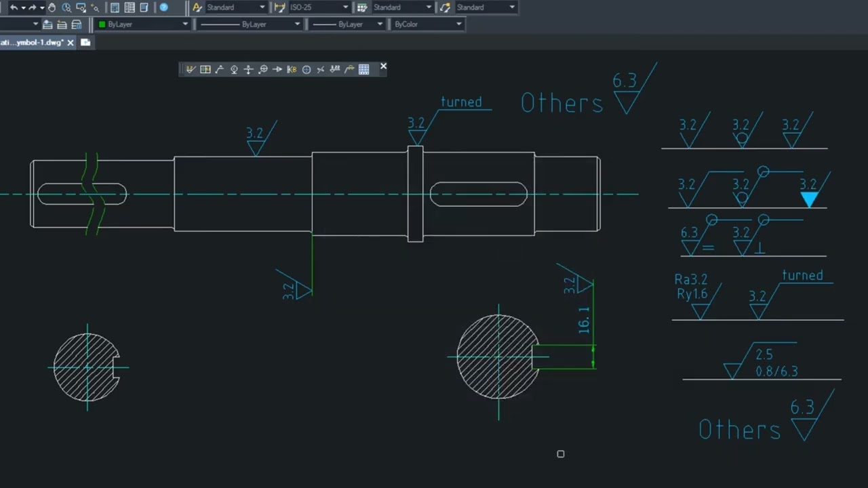This screenshot has width=868, height=488.
Task: Select the 16.1 dimension text
Action: pos(584,319)
